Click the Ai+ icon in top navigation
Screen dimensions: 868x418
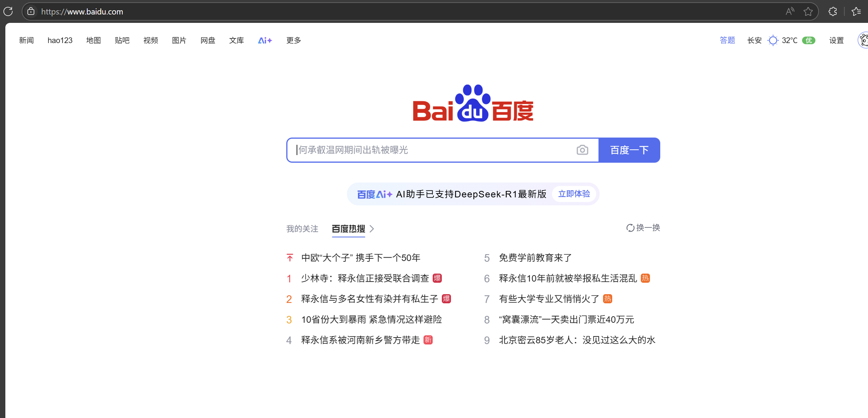265,40
